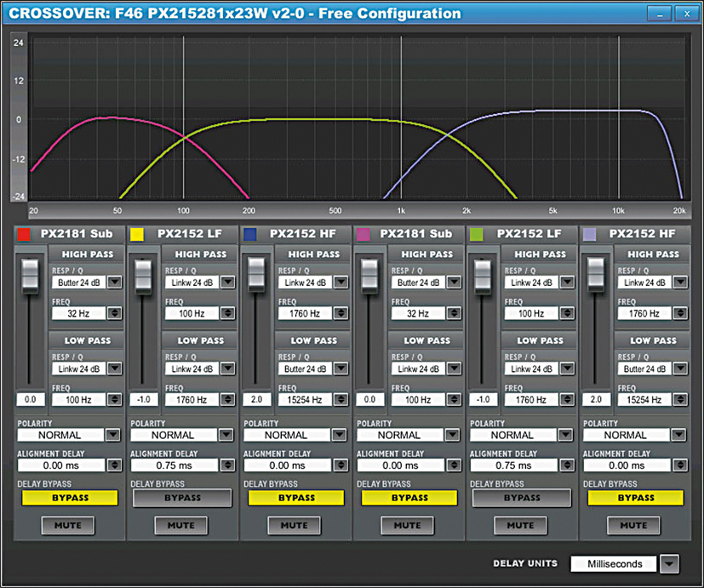704x588 pixels.
Task: Open polarity dropdown on red-swatch Sub channel
Action: [x=112, y=435]
